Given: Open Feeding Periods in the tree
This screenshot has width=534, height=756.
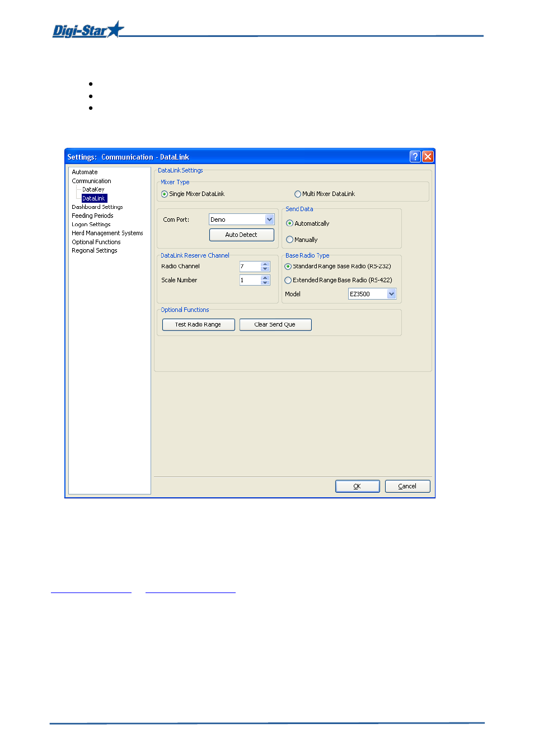Looking at the screenshot, I should click(92, 216).
